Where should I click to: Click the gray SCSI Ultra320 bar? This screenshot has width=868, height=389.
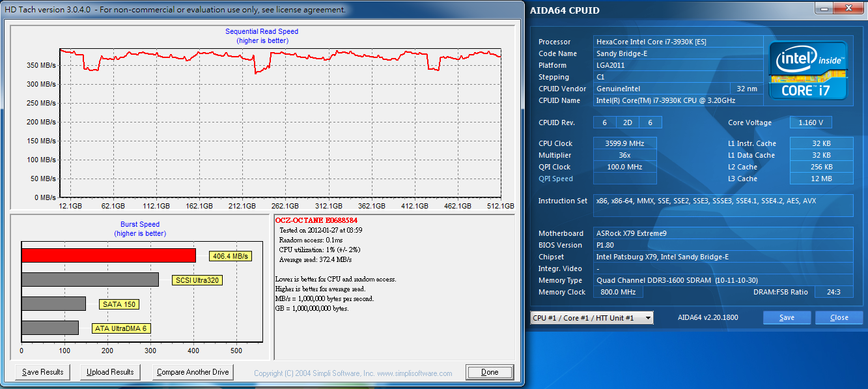(x=90, y=280)
